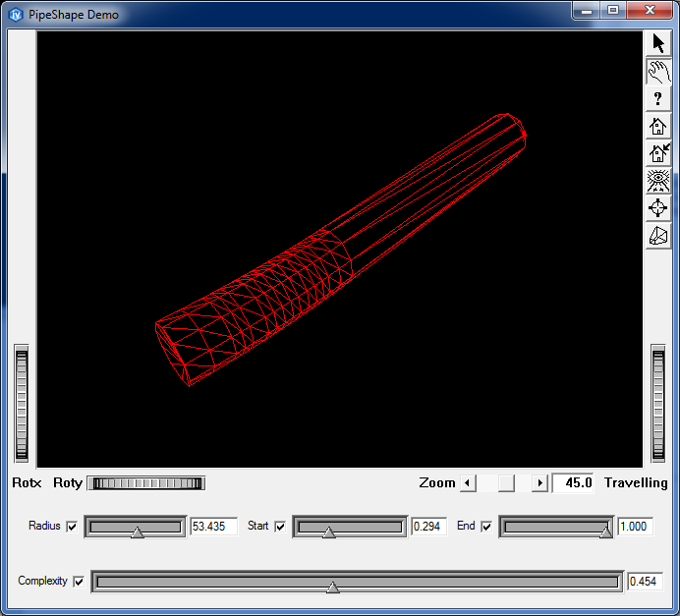Toggle the Complexity checkbox
Viewport: 680px width, 616px height.
(x=79, y=582)
